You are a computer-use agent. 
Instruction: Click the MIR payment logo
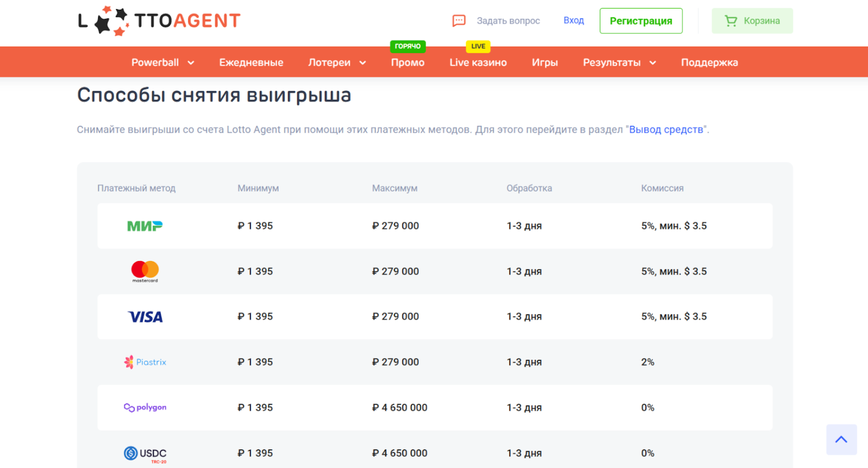tap(145, 226)
